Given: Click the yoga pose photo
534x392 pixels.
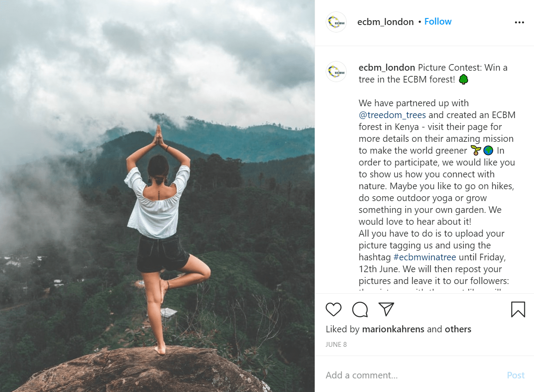Looking at the screenshot, I should [157, 196].
